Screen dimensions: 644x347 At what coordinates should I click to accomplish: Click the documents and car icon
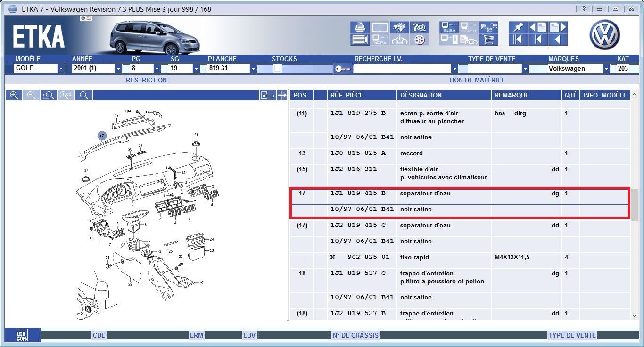point(469,40)
